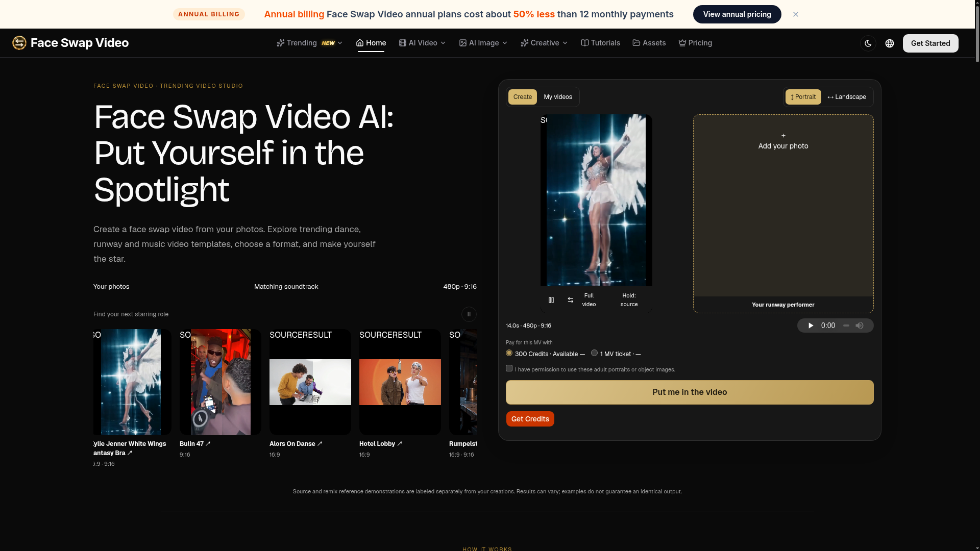Viewport: 980px width, 551px height.
Task: Dismiss the annual billing banner
Action: 796,14
